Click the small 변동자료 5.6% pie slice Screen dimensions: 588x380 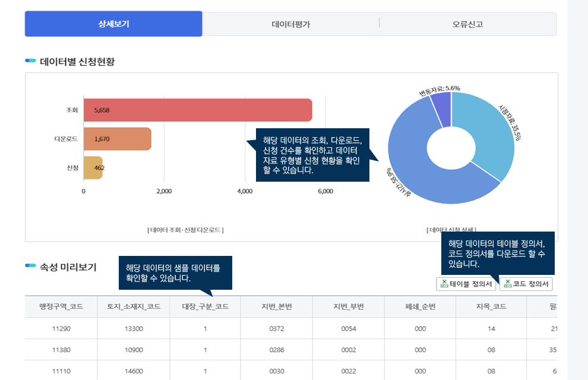pos(442,104)
